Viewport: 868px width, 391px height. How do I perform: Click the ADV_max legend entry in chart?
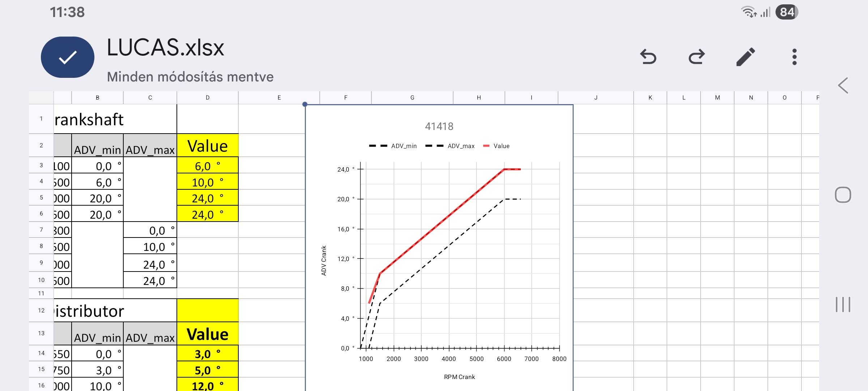pos(460,146)
